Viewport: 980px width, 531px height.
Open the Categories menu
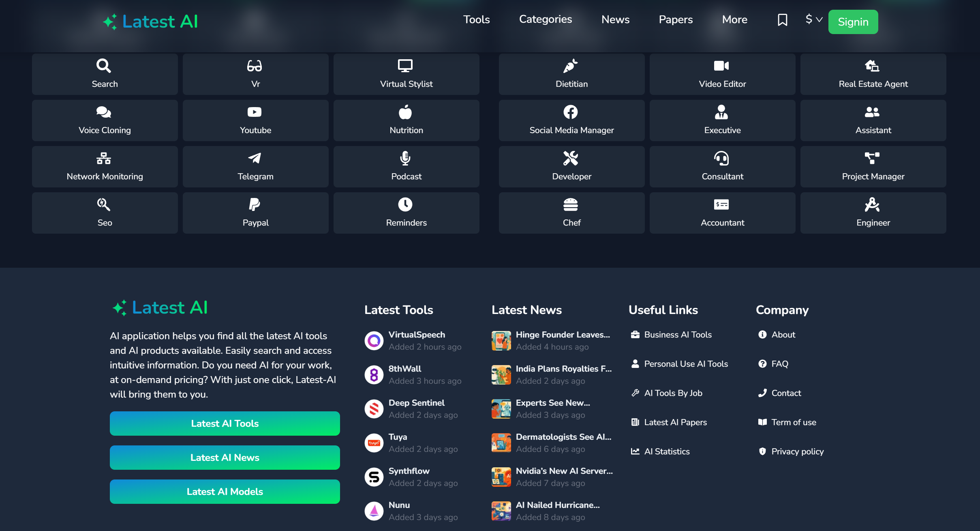click(546, 19)
